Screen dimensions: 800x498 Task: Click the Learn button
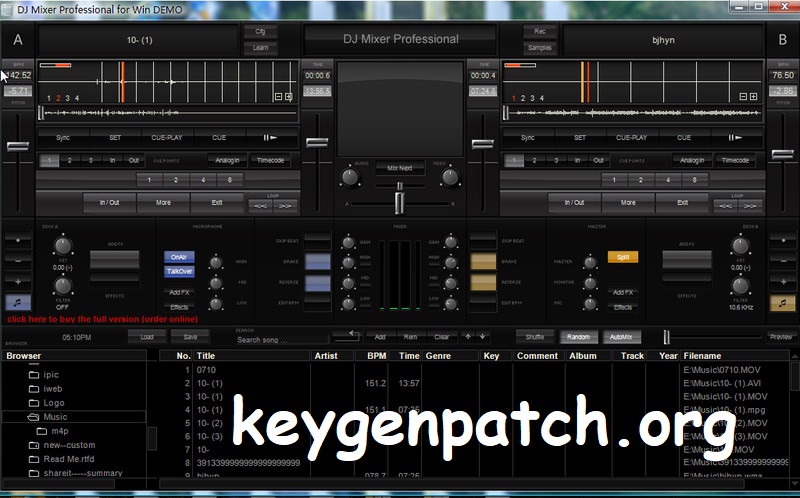(x=260, y=47)
